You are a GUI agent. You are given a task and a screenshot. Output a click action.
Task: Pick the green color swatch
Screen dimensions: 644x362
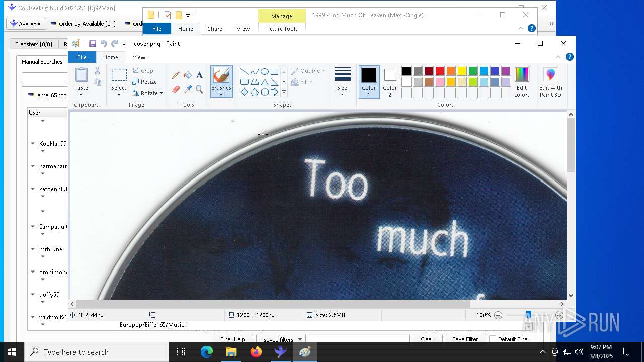473,71
